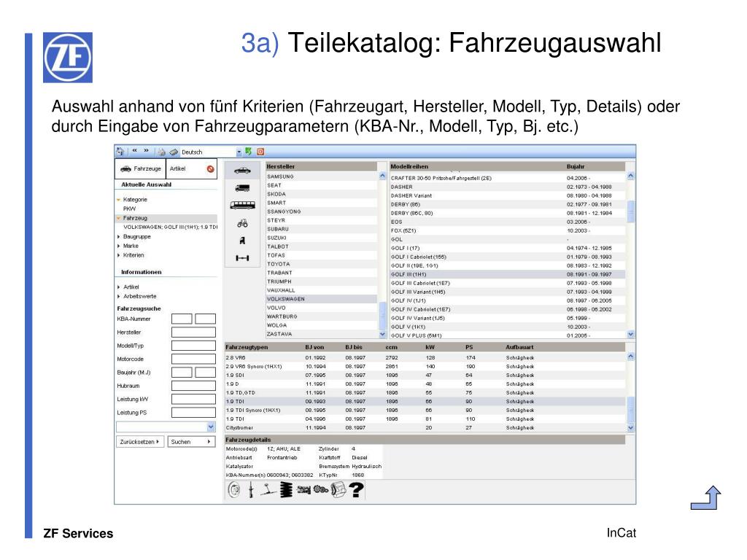This screenshot has height=560, width=747.
Task: Go forward with the » toolbar arrow
Action: (146, 151)
